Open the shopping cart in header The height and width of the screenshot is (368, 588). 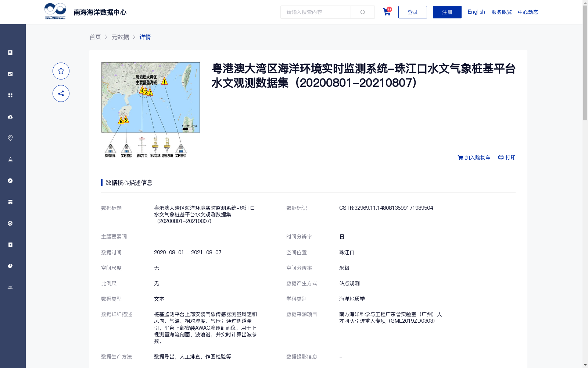click(x=387, y=12)
